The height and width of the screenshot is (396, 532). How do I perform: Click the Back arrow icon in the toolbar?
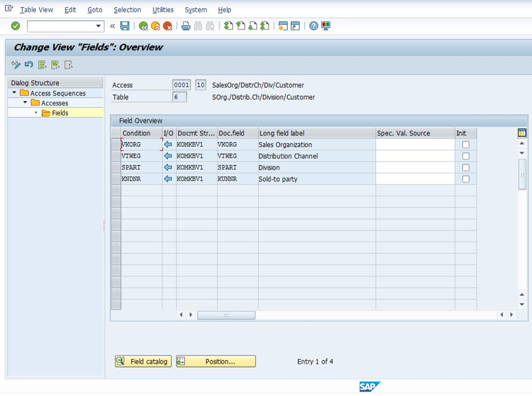[x=144, y=26]
